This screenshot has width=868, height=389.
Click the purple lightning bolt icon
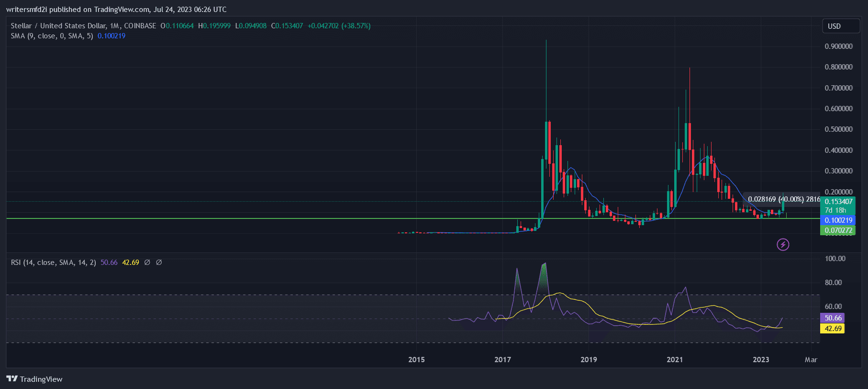click(783, 245)
